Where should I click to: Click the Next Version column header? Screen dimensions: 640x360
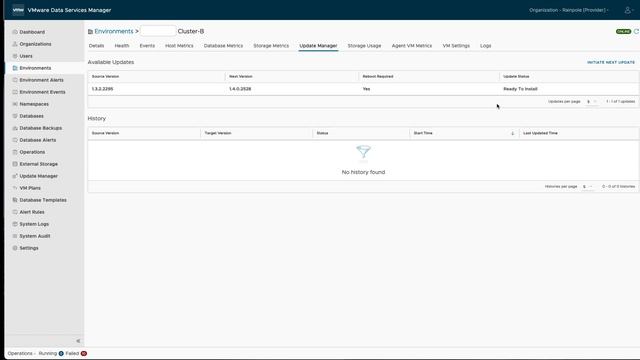[240, 76]
